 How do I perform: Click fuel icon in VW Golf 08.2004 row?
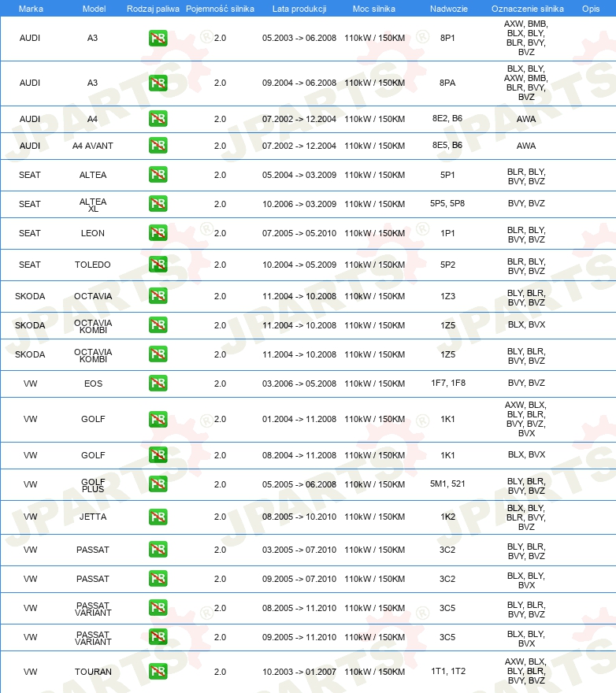[x=158, y=455]
